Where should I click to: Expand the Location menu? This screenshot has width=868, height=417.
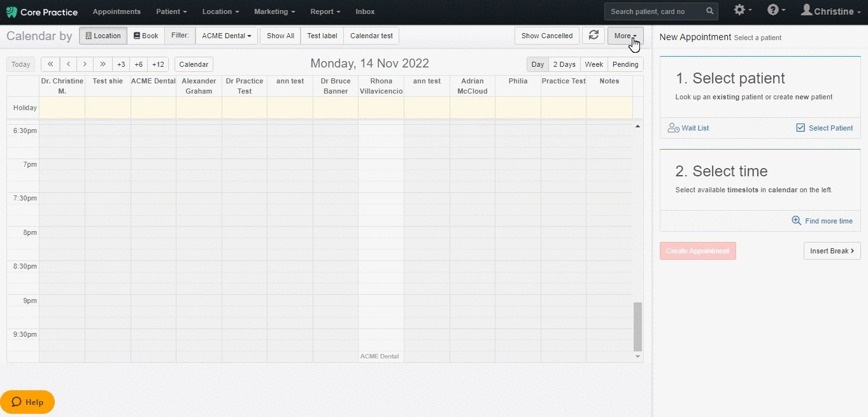pyautogui.click(x=220, y=11)
